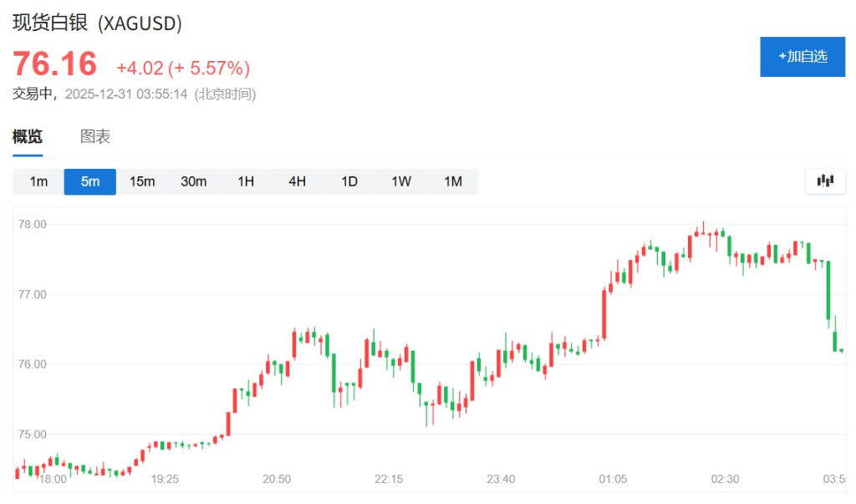The image size is (856, 504).
Task: Pick the 1W weekly interval
Action: 401,181
